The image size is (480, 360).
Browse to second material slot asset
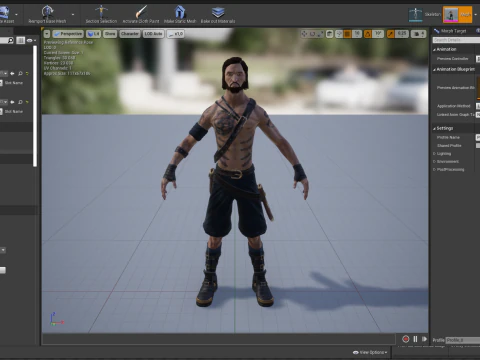(20, 102)
